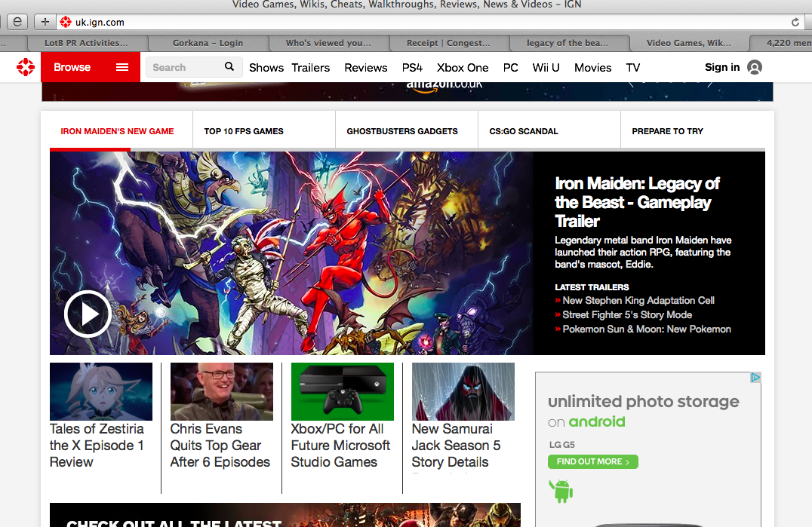
Task: Open the PC navigation item
Action: click(511, 68)
